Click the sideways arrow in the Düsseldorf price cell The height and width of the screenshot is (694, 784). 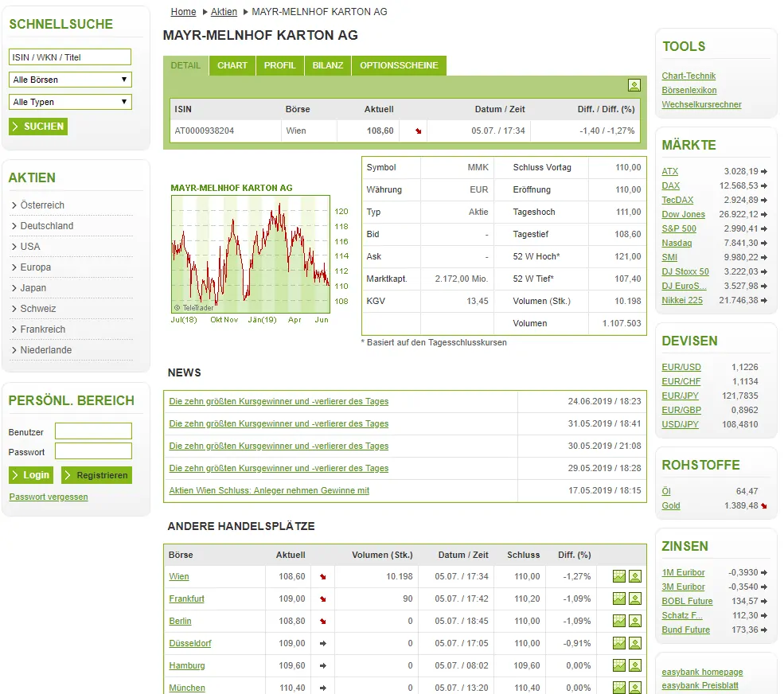pos(323,644)
